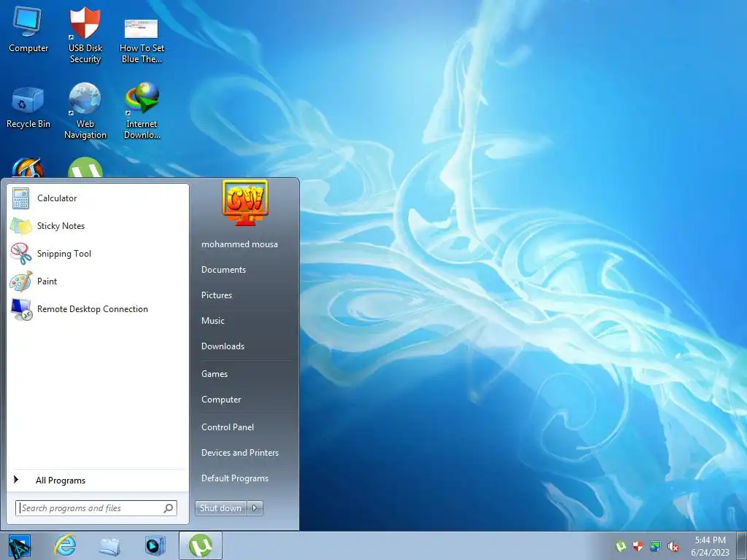Open Internet Explorer from taskbar
The image size is (747, 560).
[x=65, y=545]
